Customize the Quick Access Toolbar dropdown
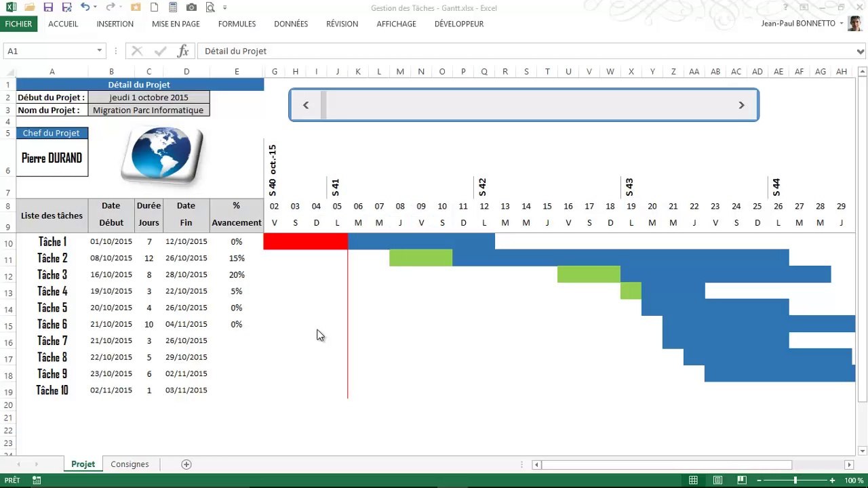868x488 pixels. [225, 8]
